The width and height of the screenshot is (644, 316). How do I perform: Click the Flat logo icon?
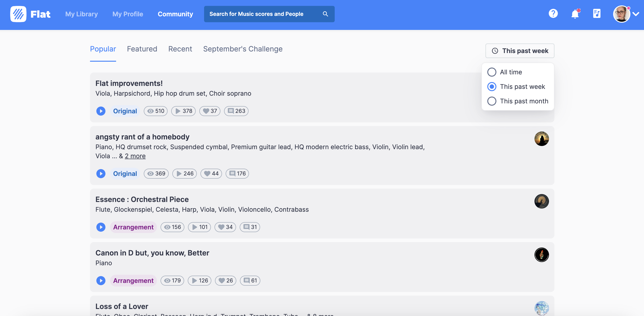point(18,14)
